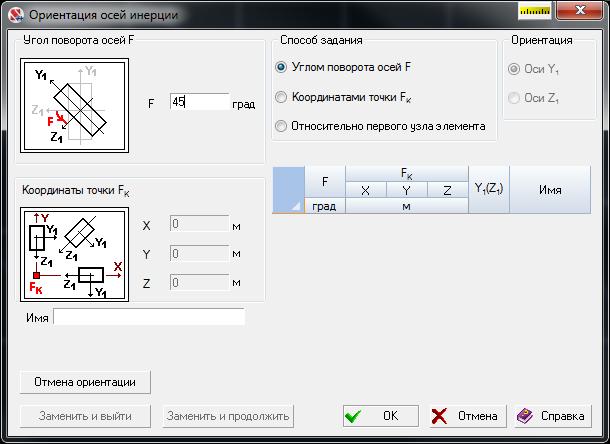
Task: Click the table select-all corner cell
Action: coord(288,190)
